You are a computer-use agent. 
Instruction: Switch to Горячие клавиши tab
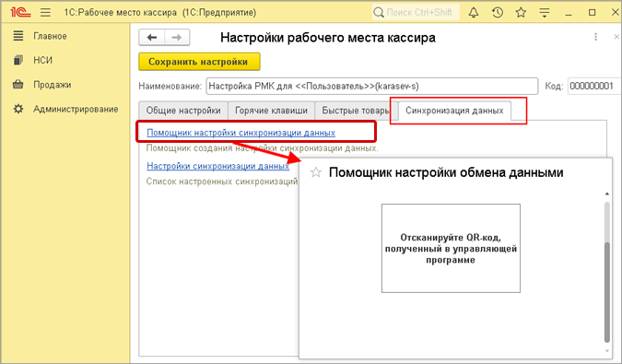click(271, 111)
